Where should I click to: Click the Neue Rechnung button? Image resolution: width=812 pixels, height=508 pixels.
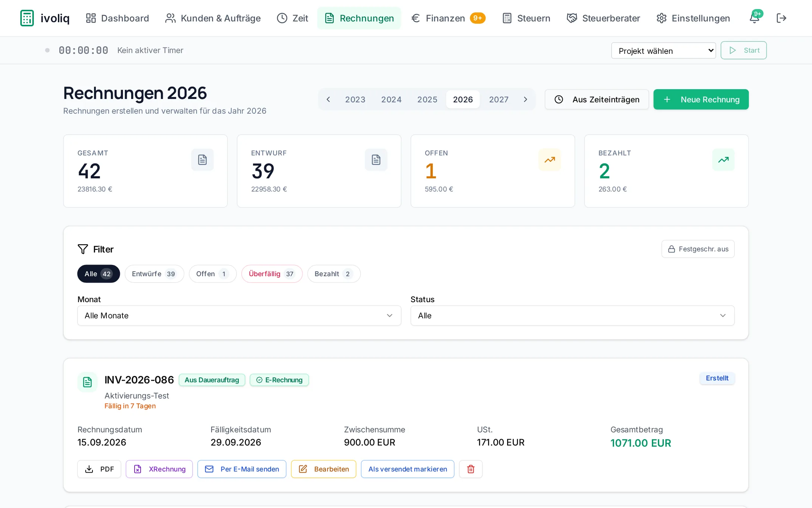(x=701, y=99)
